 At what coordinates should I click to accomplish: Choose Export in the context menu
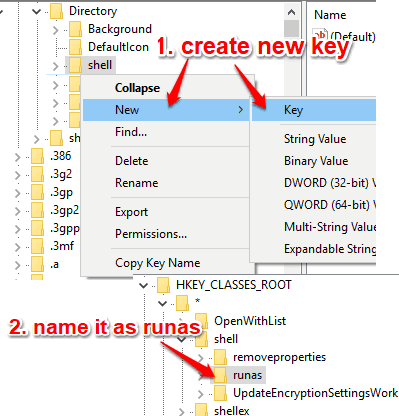click(166, 212)
